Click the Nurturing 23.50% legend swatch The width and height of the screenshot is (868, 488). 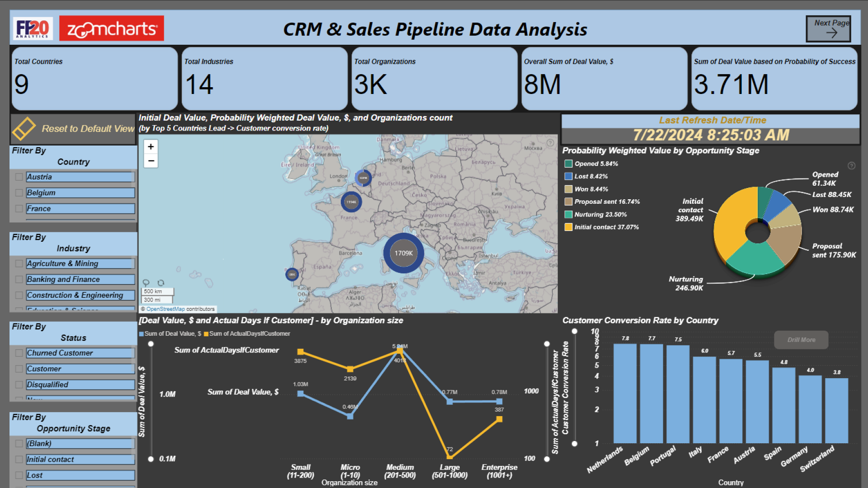(568, 214)
